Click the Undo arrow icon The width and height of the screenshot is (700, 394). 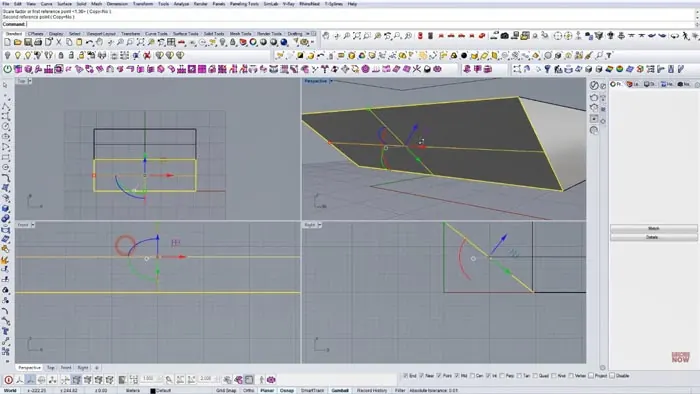(89, 42)
